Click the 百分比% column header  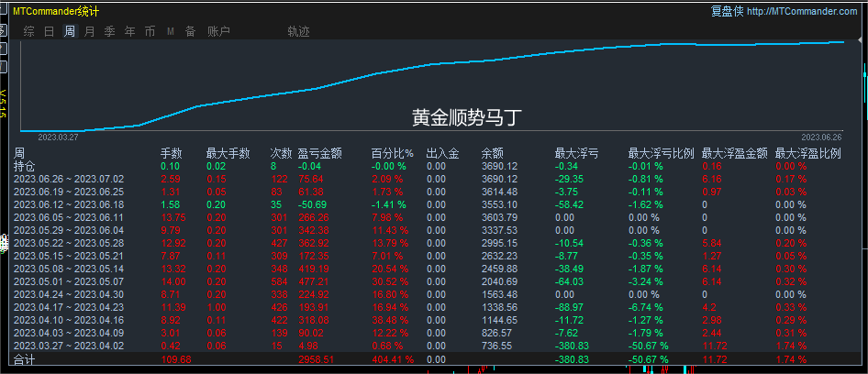point(393,153)
